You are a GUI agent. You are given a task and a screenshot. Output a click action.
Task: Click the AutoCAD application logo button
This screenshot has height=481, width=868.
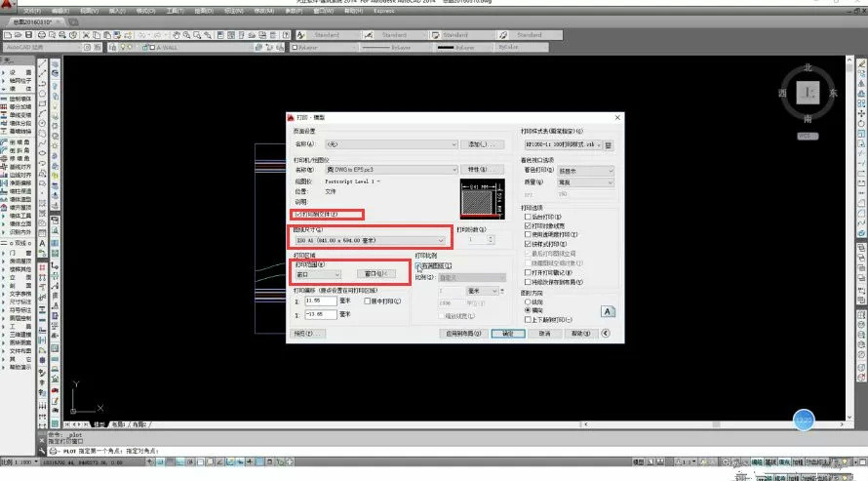click(x=8, y=8)
